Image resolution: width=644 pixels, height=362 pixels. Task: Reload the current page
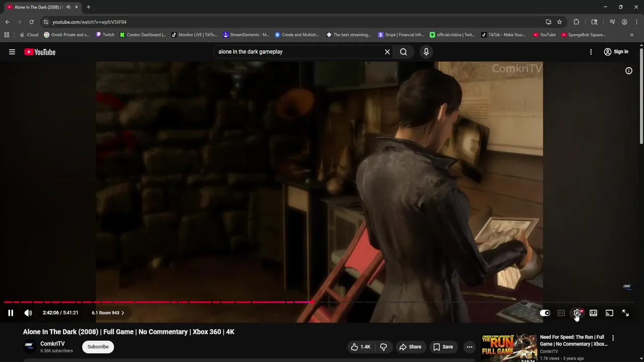(x=31, y=22)
